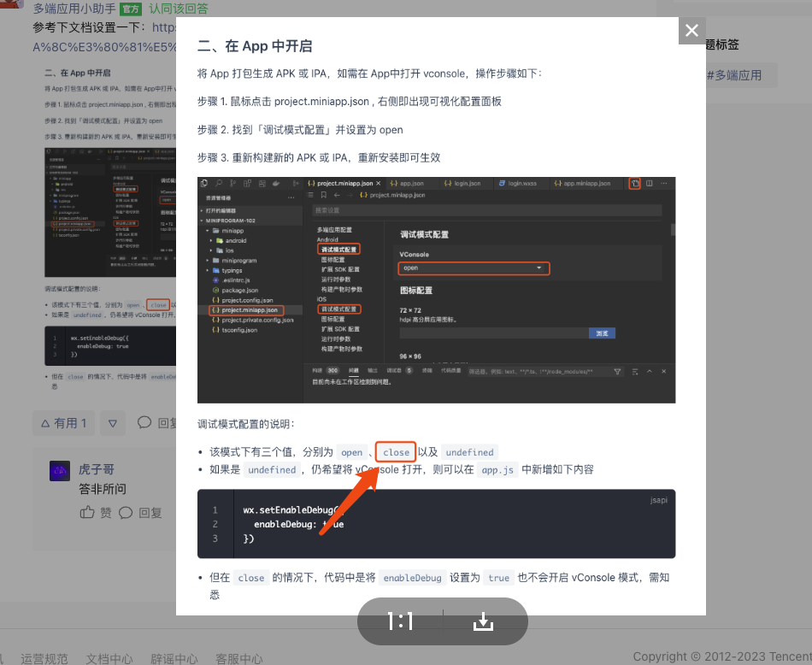Screen dimensions: 812x665
Task: Click 多端应用小助手 author name
Action: point(74,9)
